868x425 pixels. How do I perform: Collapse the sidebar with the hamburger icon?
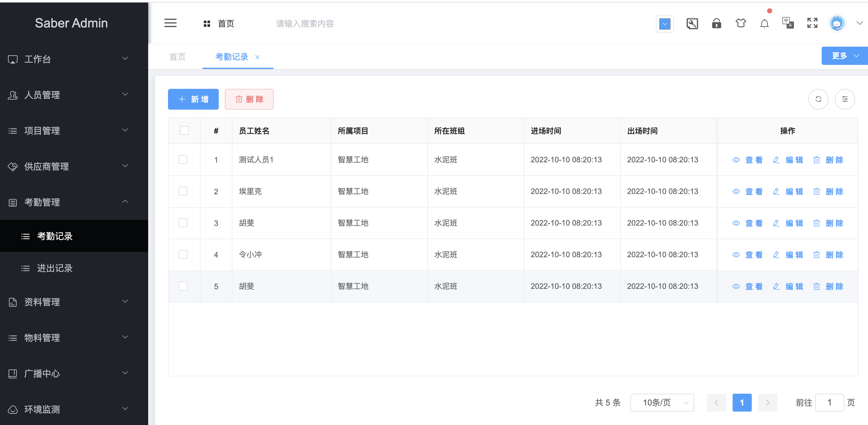(170, 23)
